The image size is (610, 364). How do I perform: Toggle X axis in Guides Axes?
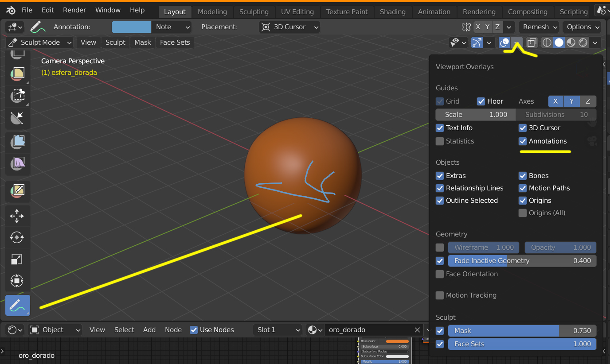pos(556,101)
